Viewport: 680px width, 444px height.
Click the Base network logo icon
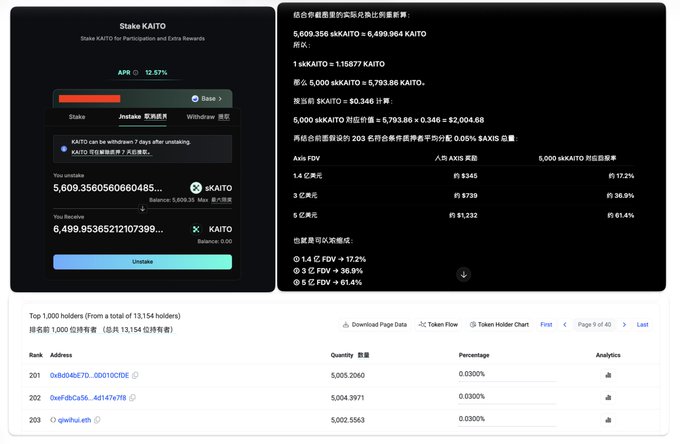195,99
